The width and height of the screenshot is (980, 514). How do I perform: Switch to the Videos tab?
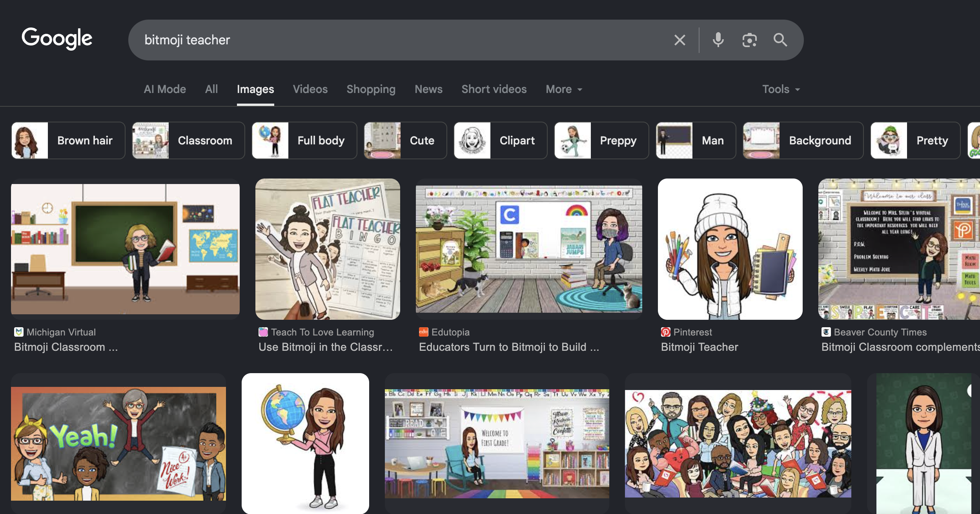(310, 89)
